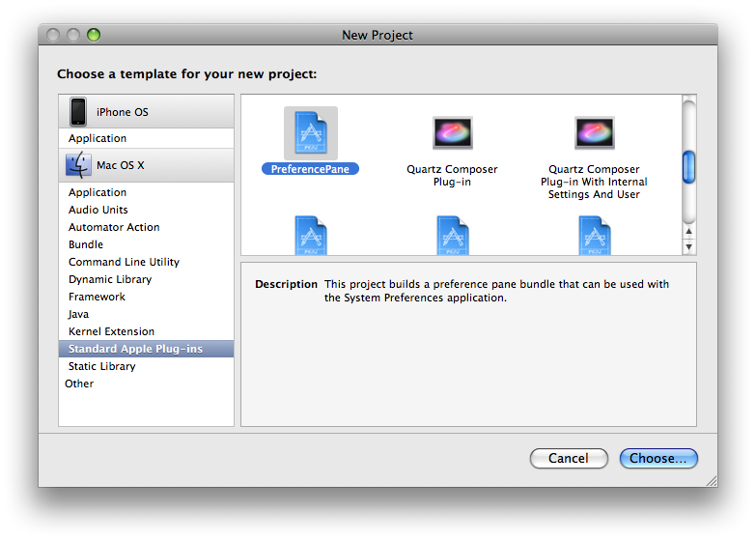Image resolution: width=756 pixels, height=540 pixels.
Task: Select the iPhone OS header
Action: coord(146,111)
